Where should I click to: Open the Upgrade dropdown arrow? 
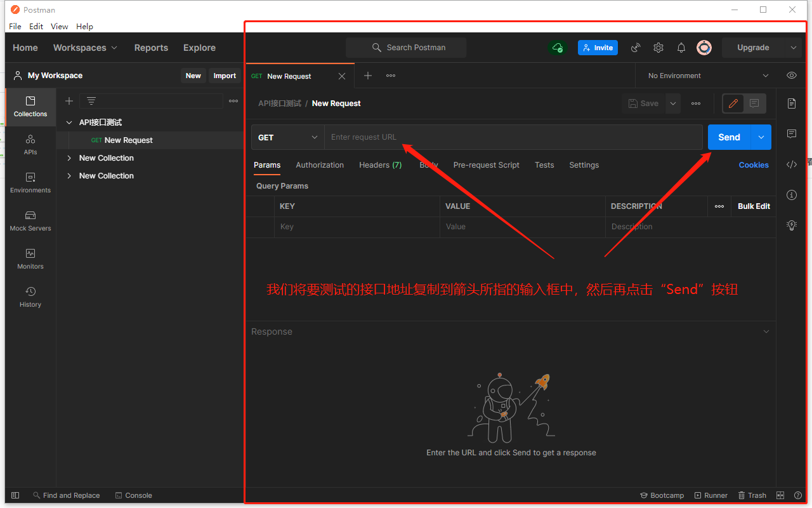click(x=793, y=48)
